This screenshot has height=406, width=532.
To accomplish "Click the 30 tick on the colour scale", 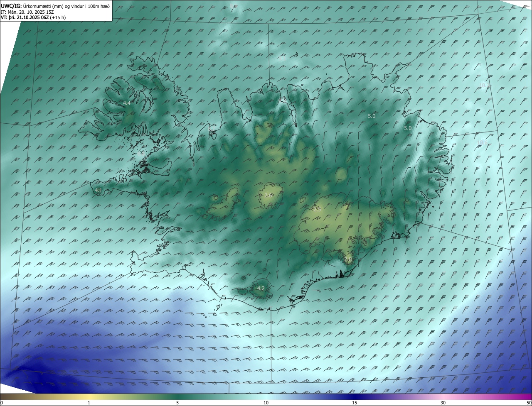I will [x=443, y=403].
